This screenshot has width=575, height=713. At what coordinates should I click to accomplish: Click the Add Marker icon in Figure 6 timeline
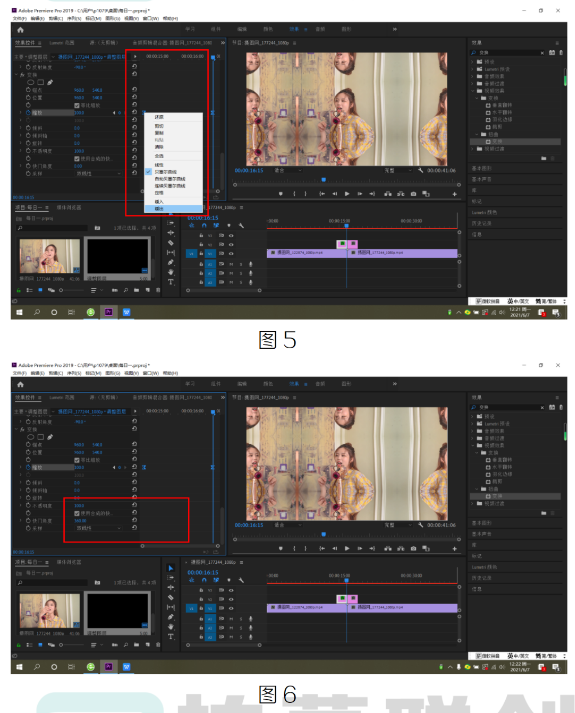click(x=229, y=580)
